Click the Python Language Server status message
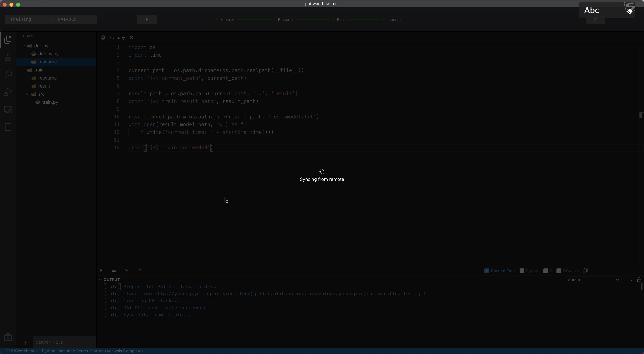 click(x=75, y=351)
